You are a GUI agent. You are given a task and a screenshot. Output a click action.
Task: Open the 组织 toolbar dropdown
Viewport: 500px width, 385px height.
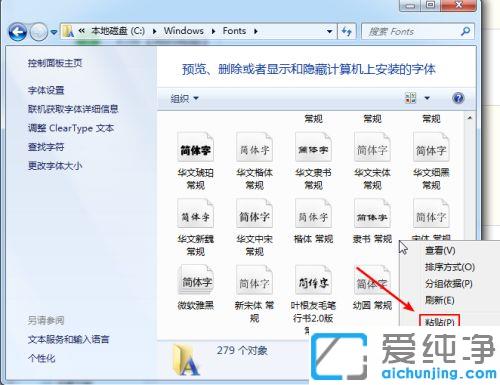(x=184, y=98)
